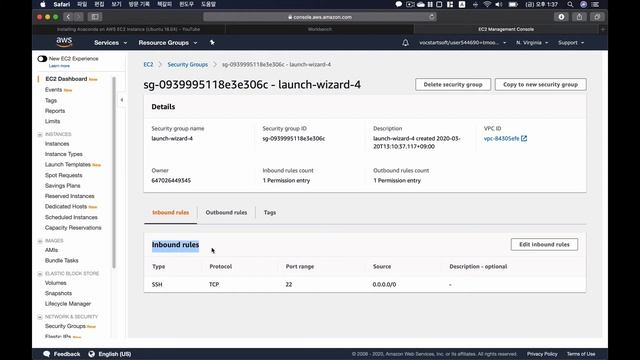Collapse the sidebar with the arrow handle
This screenshot has width=640, height=360.
(x=122, y=100)
